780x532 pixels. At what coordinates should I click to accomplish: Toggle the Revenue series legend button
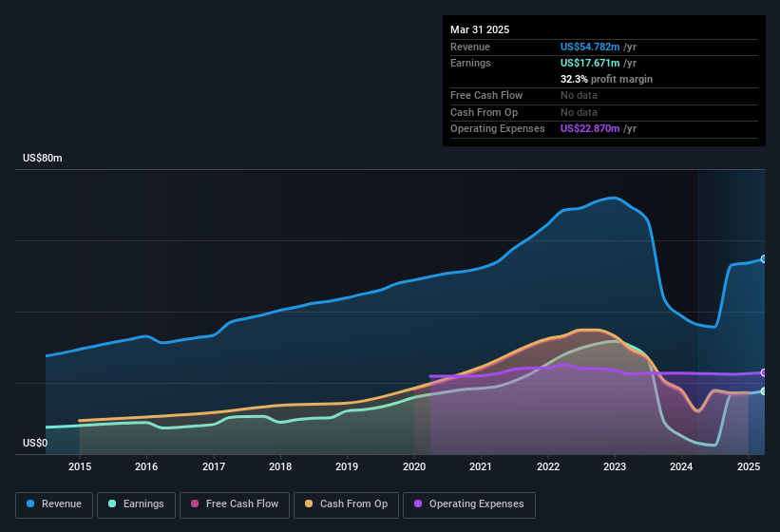click(54, 504)
